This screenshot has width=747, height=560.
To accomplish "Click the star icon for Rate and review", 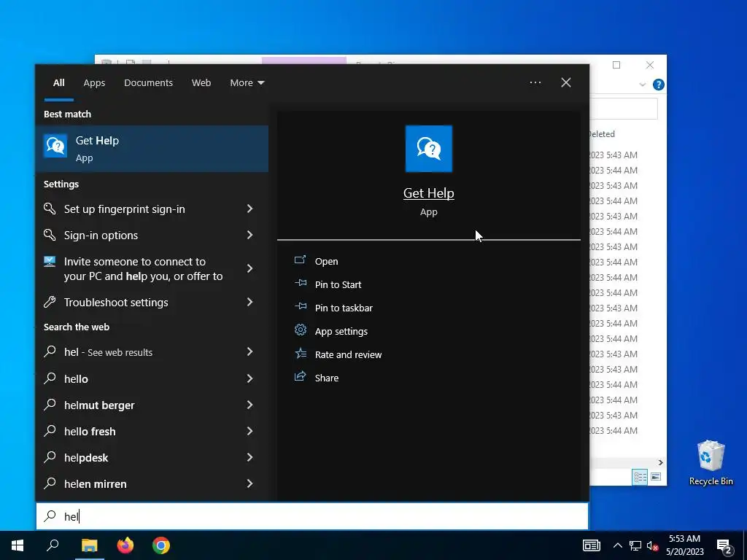I will [x=301, y=353].
